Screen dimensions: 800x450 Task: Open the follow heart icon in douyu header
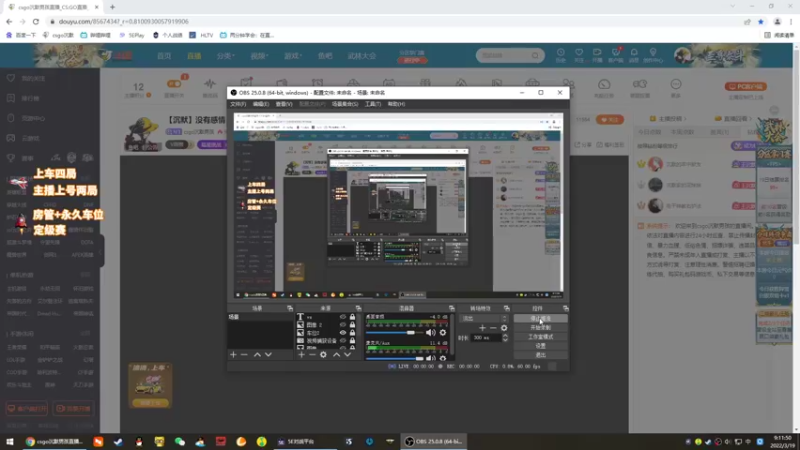[579, 55]
